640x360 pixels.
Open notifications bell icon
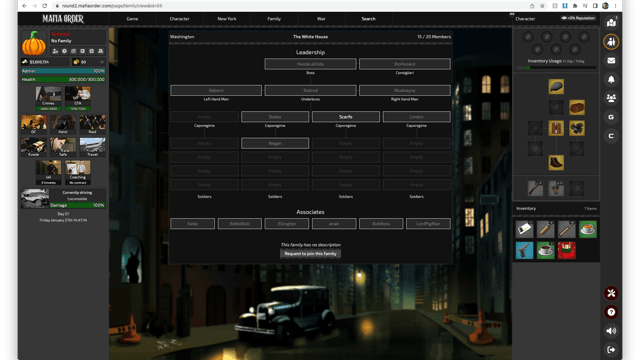[x=611, y=79]
